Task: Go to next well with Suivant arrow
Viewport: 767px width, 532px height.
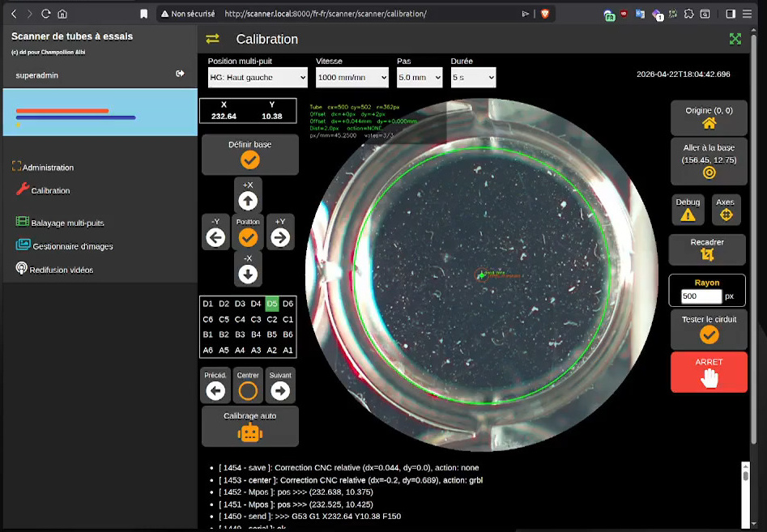Action: 280,385
